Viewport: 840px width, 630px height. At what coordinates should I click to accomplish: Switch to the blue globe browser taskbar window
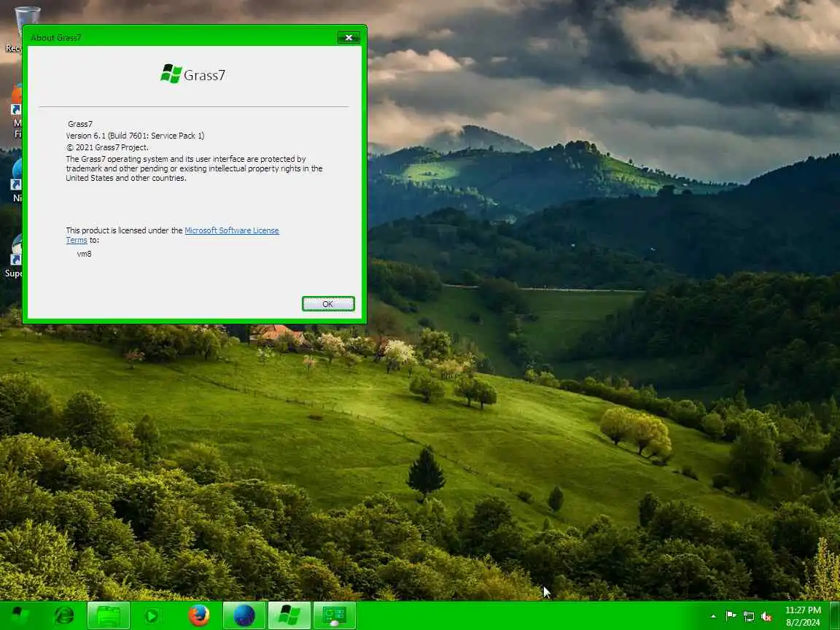(244, 615)
